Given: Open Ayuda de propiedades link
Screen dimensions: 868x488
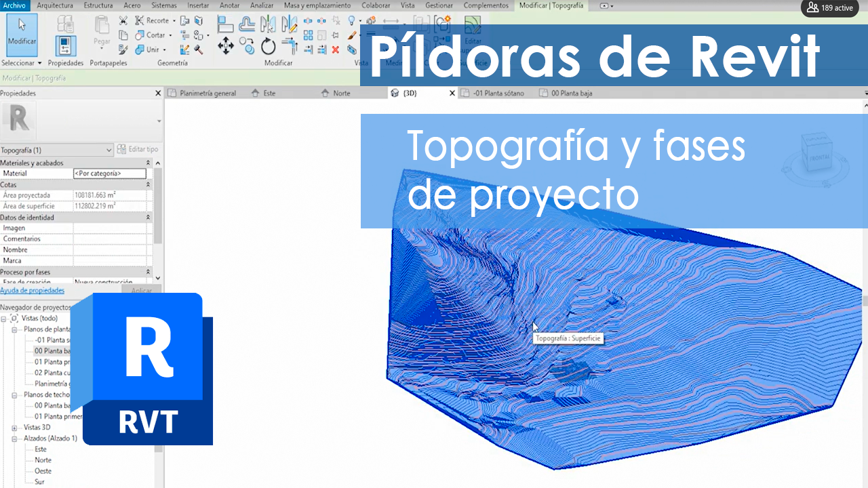Looking at the screenshot, I should point(32,290).
